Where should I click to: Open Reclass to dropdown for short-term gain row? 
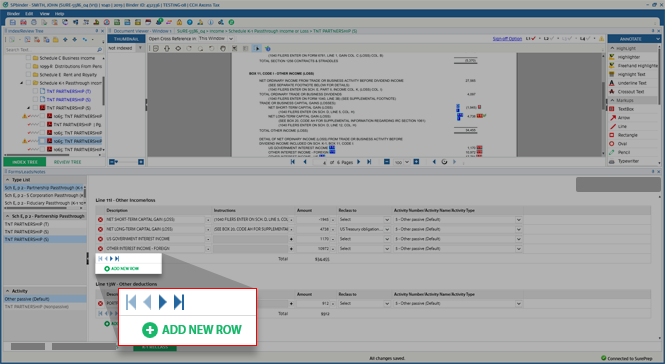(387, 220)
